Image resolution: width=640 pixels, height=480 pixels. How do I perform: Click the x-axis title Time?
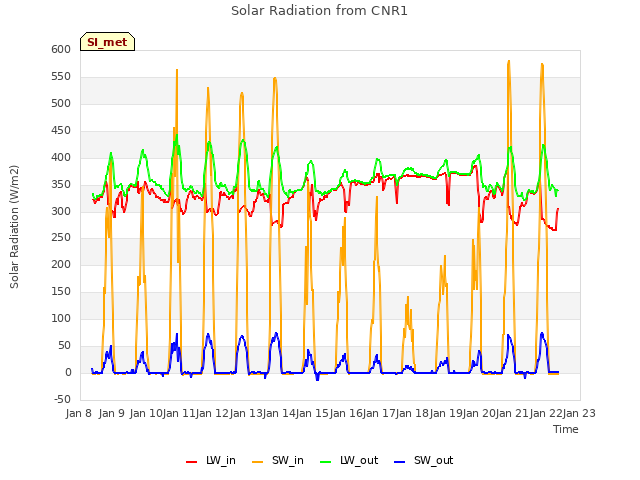click(565, 429)
